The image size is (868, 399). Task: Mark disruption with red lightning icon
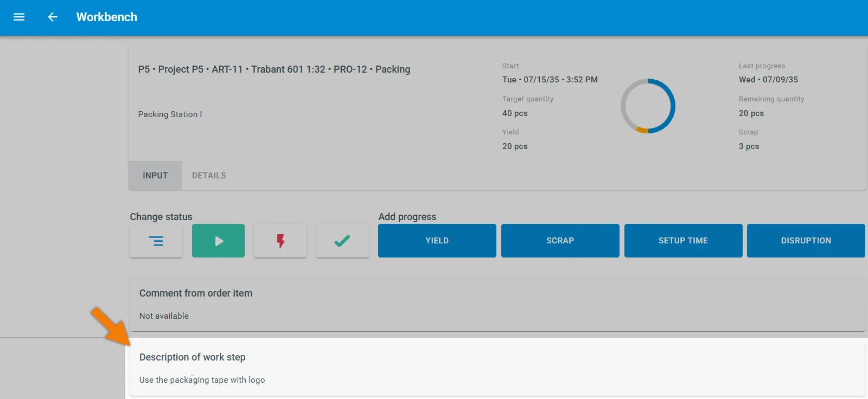tap(280, 241)
